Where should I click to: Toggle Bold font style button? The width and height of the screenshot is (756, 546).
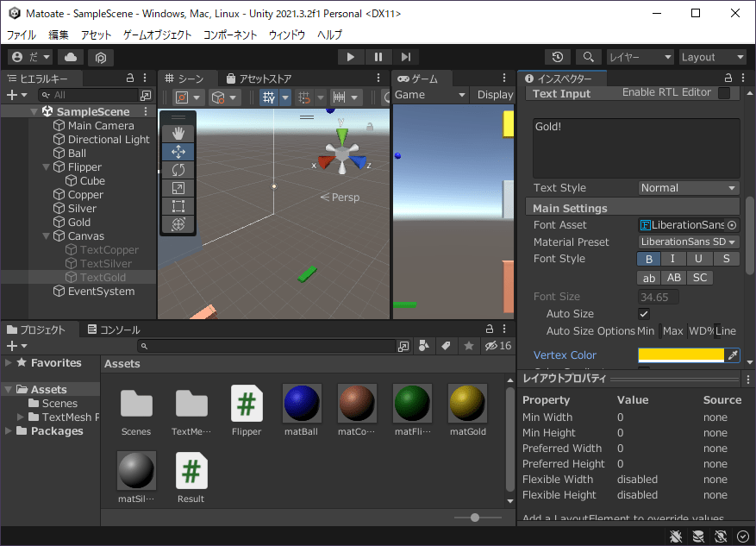point(649,259)
